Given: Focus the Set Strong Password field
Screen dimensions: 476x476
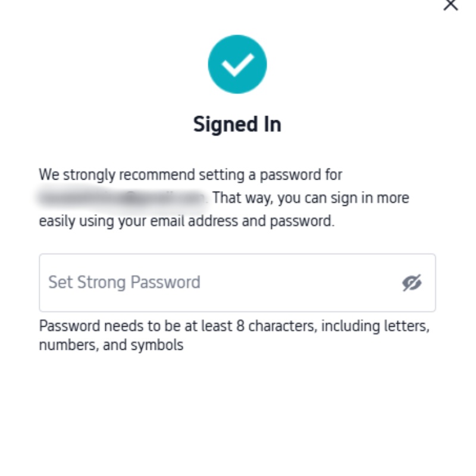Looking at the screenshot, I should click(x=220, y=283).
